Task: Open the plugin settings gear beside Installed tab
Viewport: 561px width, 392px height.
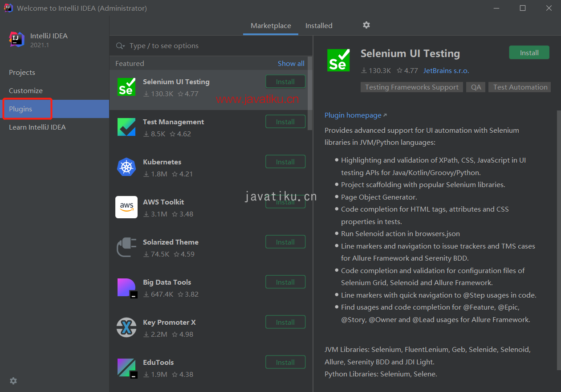Action: click(x=366, y=25)
